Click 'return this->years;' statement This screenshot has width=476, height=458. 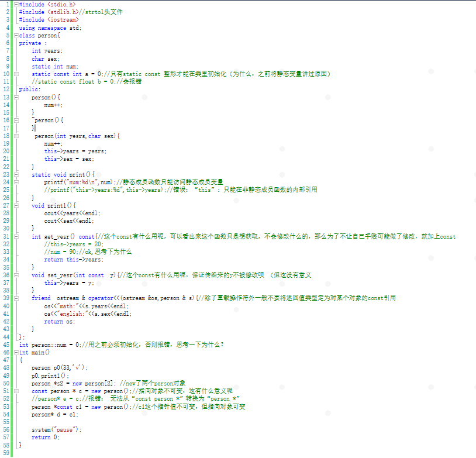click(x=74, y=259)
